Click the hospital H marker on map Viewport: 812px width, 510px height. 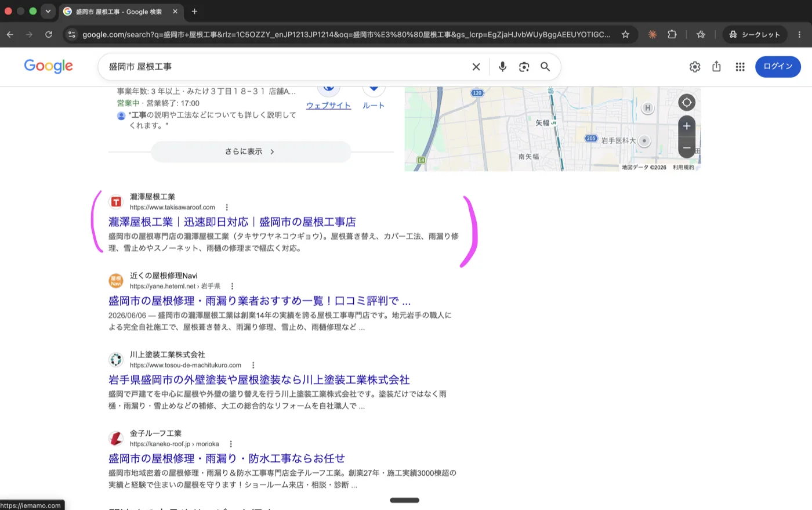click(x=648, y=108)
